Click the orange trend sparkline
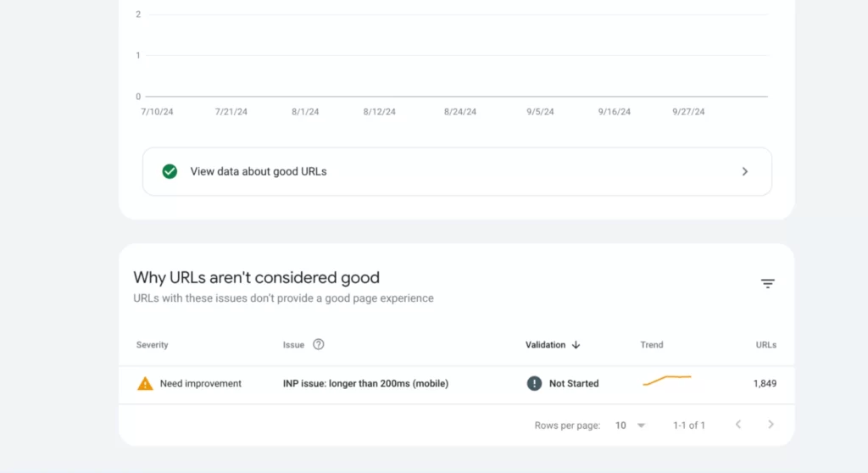 [x=667, y=380]
